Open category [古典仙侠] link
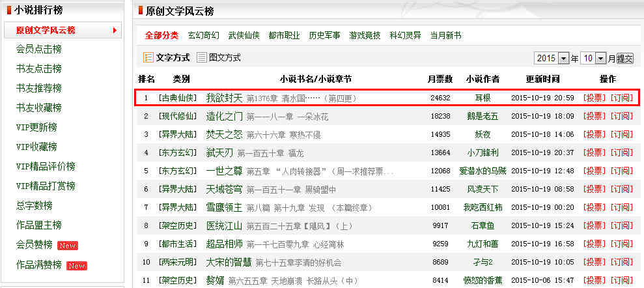The height and width of the screenshot is (288, 644). [x=177, y=98]
